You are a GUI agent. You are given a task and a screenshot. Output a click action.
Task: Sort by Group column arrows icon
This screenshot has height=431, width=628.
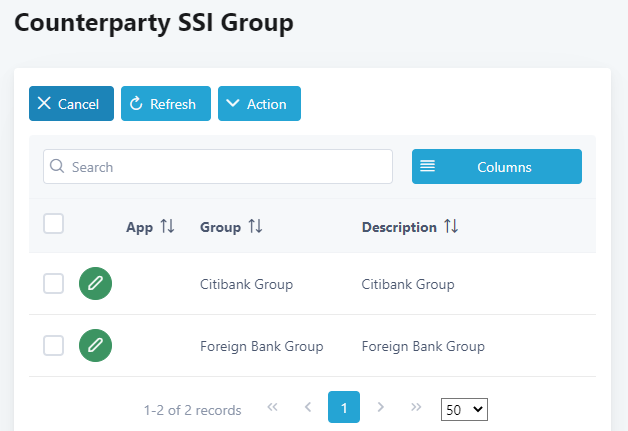point(255,227)
